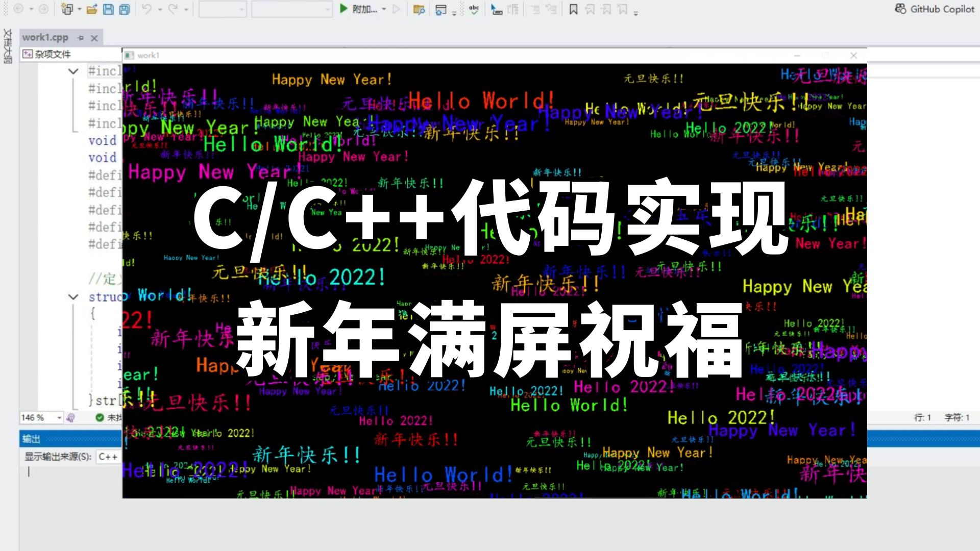Click the Save All icon
Screen dimensions: 980x551
click(124, 9)
